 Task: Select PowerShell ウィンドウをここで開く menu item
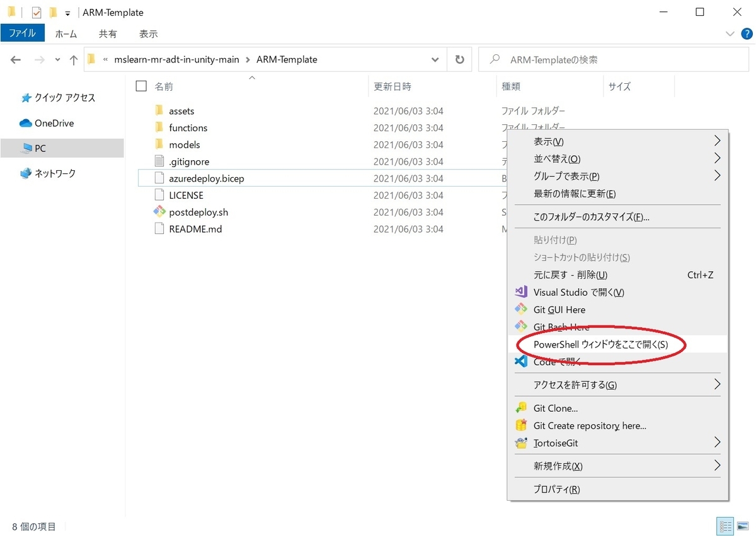[617, 344]
